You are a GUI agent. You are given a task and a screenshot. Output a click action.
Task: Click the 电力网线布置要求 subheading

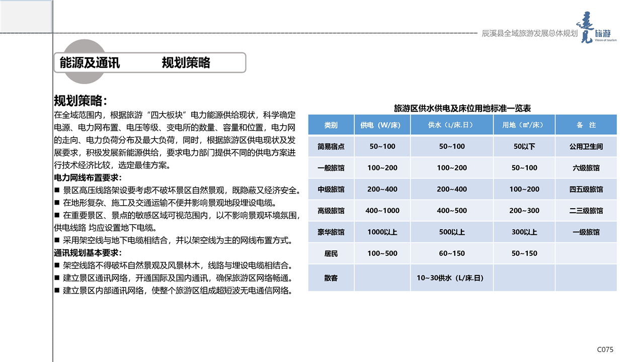point(88,177)
